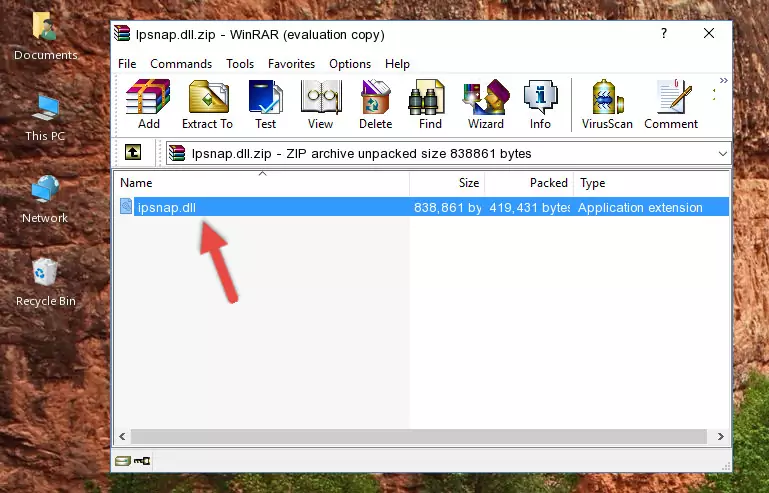This screenshot has width=769, height=493.
Task: Start the VirusScan tool
Action: point(607,104)
